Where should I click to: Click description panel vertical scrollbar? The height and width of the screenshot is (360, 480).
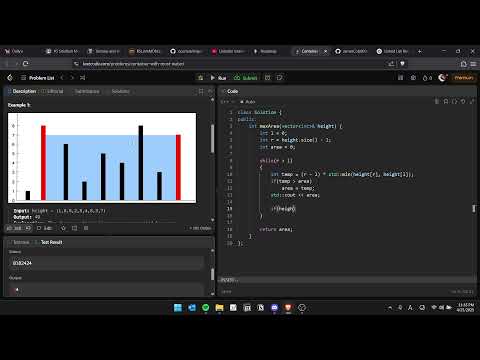pos(212,138)
